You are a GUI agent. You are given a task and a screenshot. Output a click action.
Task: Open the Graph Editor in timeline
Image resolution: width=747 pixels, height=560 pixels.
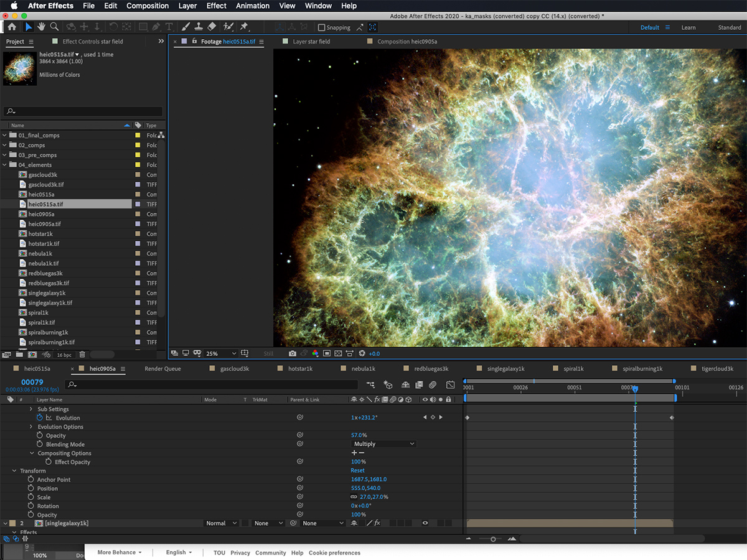450,385
